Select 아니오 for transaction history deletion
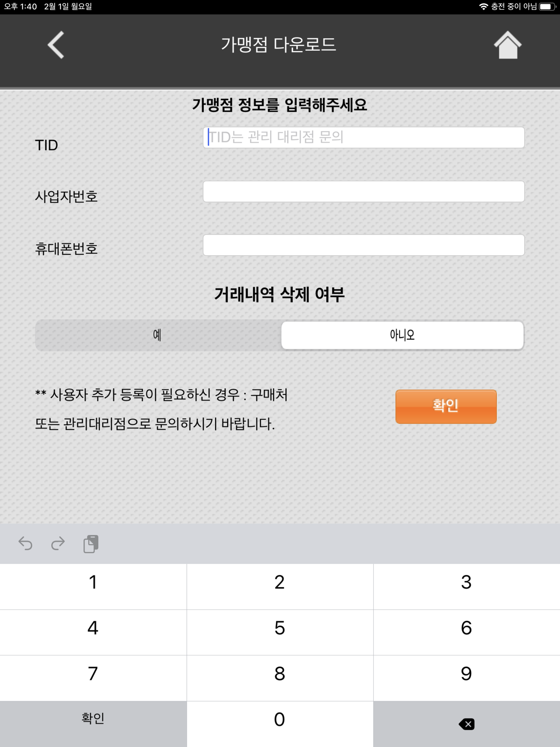This screenshot has width=560, height=747. click(x=402, y=335)
